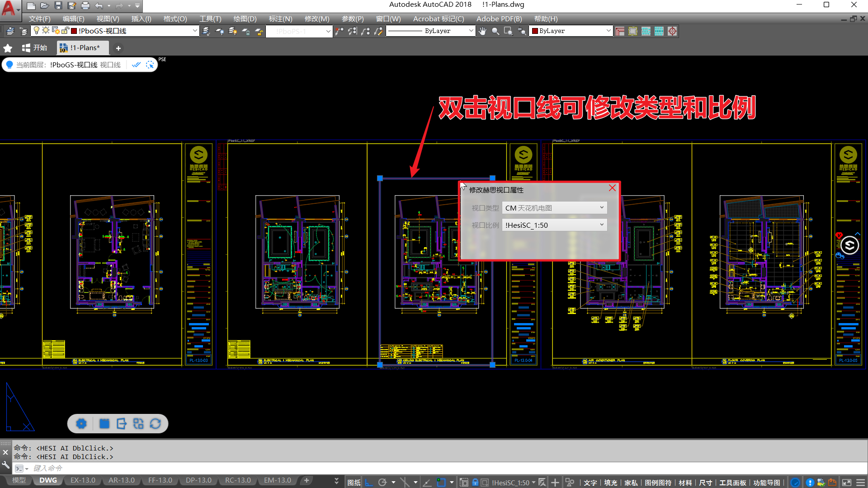The height and width of the screenshot is (488, 868).
Task: Click the save icon in quick access toolbar
Action: [58, 5]
